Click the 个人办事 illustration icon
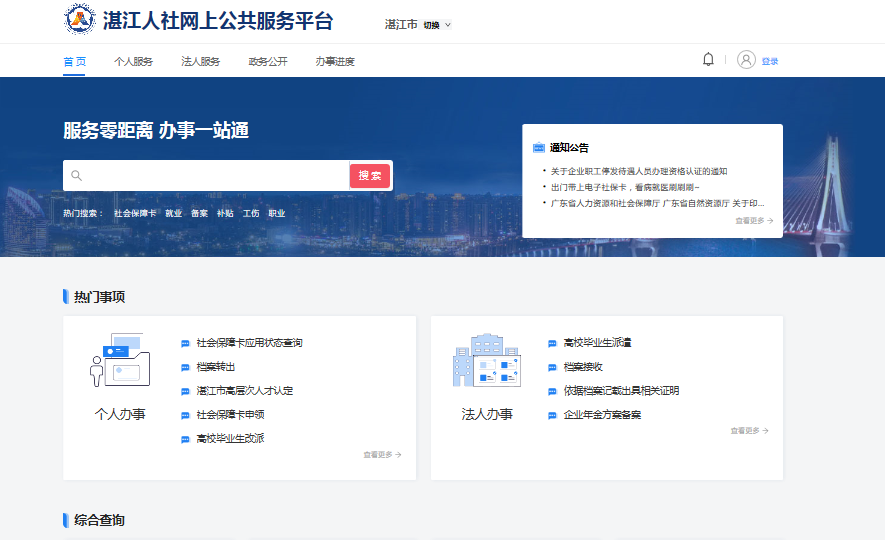 click(119, 362)
